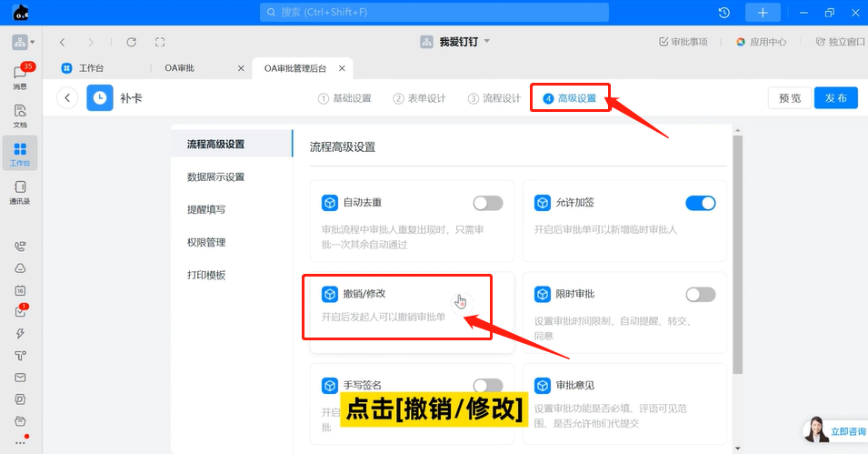This screenshot has height=454, width=868.
Task: Open the to-do icon with red badge
Action: click(x=20, y=311)
